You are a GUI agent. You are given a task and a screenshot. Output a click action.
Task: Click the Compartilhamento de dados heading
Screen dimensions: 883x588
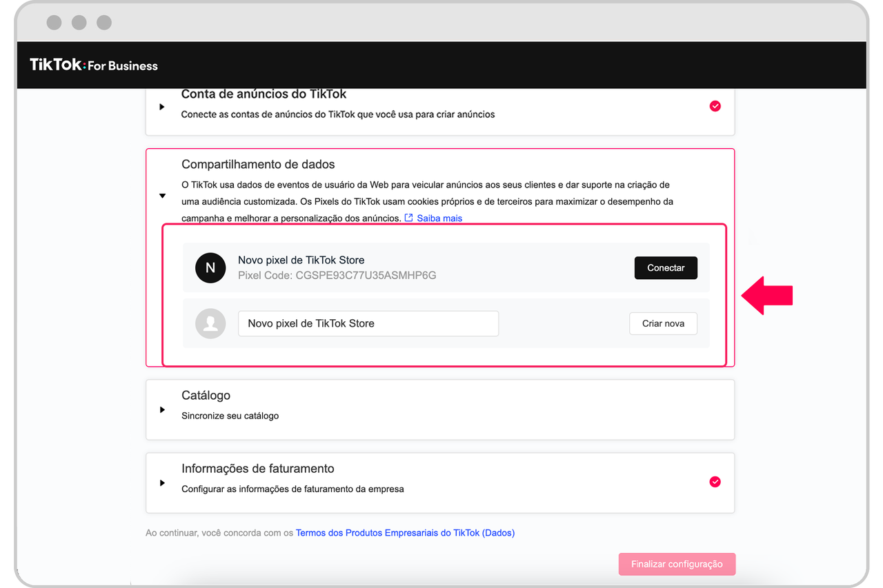pos(258,165)
